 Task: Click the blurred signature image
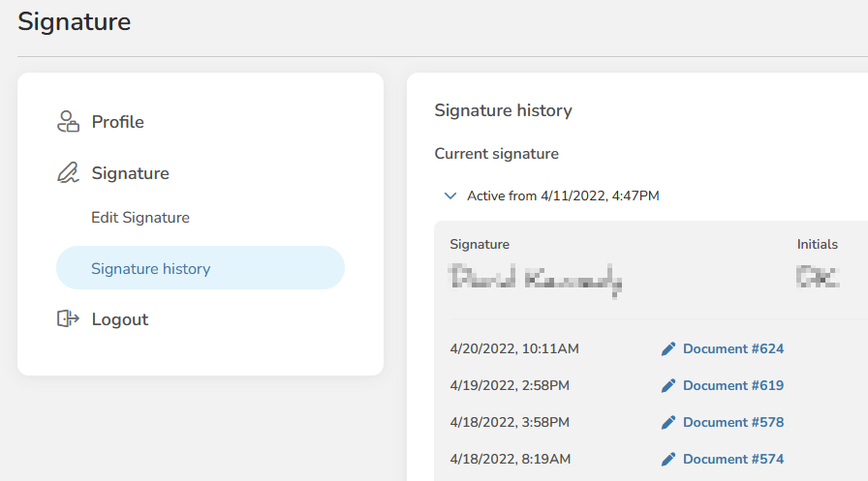536,280
